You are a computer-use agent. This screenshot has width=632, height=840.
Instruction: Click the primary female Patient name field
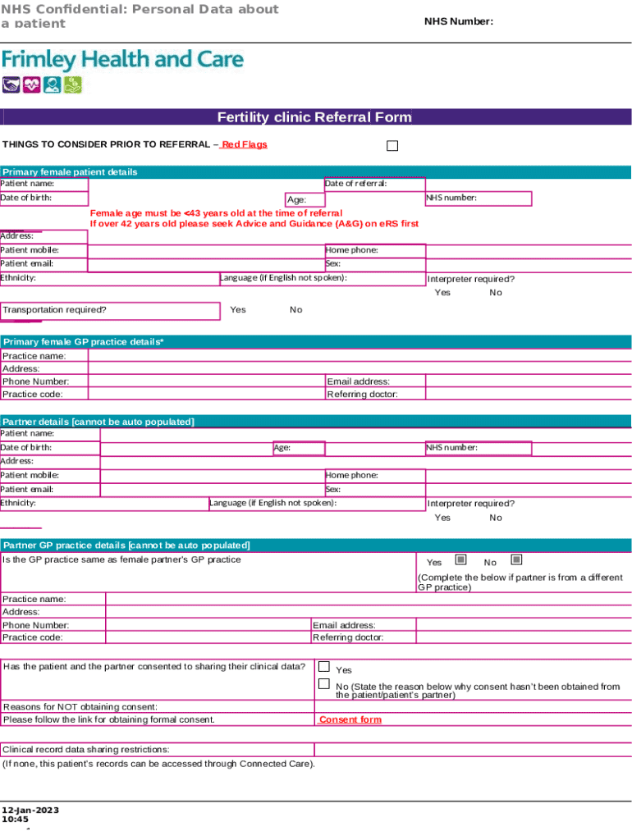tap(205, 184)
